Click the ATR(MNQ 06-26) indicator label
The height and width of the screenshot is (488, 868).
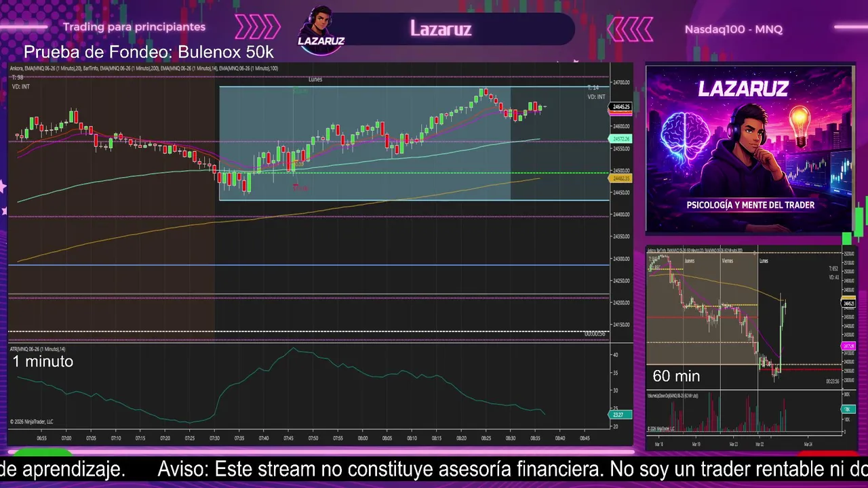[38, 348]
